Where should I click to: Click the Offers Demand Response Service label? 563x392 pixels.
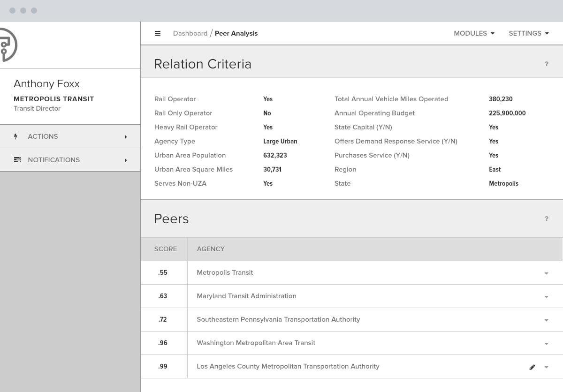tap(396, 141)
